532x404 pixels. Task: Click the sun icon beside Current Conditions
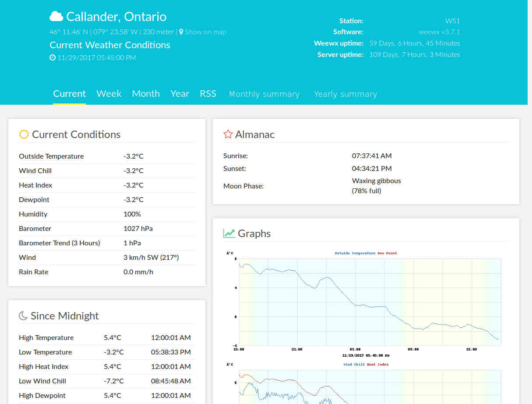[x=24, y=135]
